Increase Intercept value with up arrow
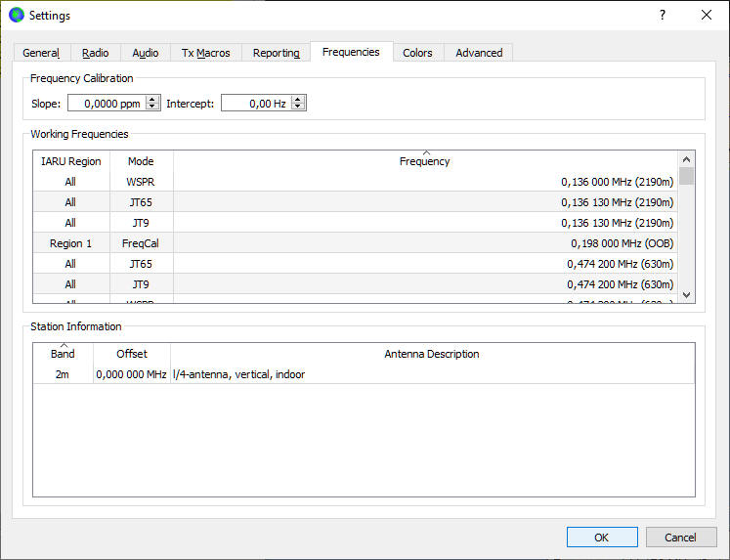The width and height of the screenshot is (730, 560). tap(298, 99)
